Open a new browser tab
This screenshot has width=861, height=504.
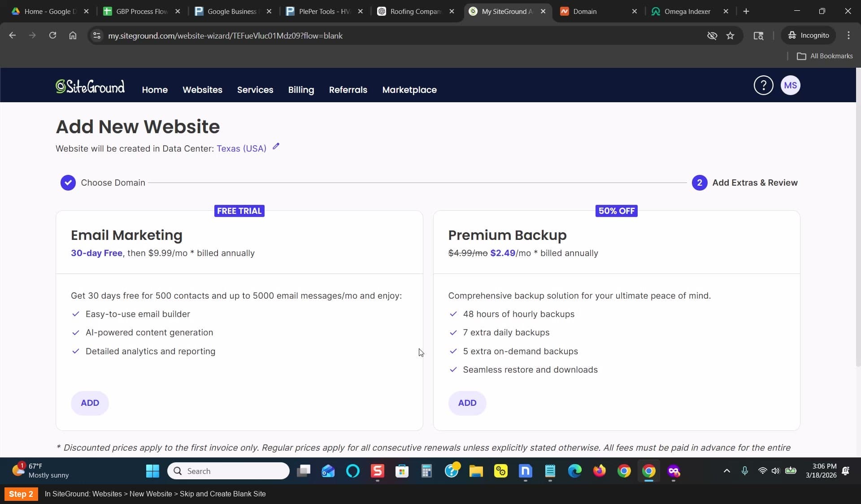746,11
